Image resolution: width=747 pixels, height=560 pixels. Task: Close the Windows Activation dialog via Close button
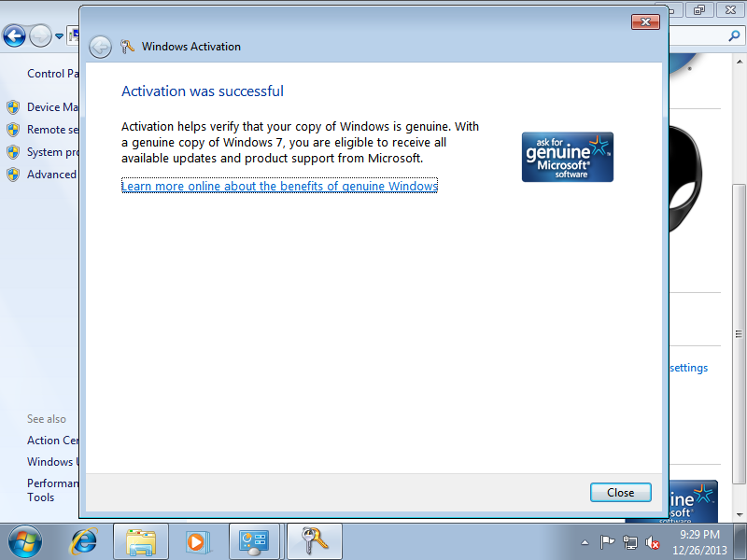coord(620,493)
